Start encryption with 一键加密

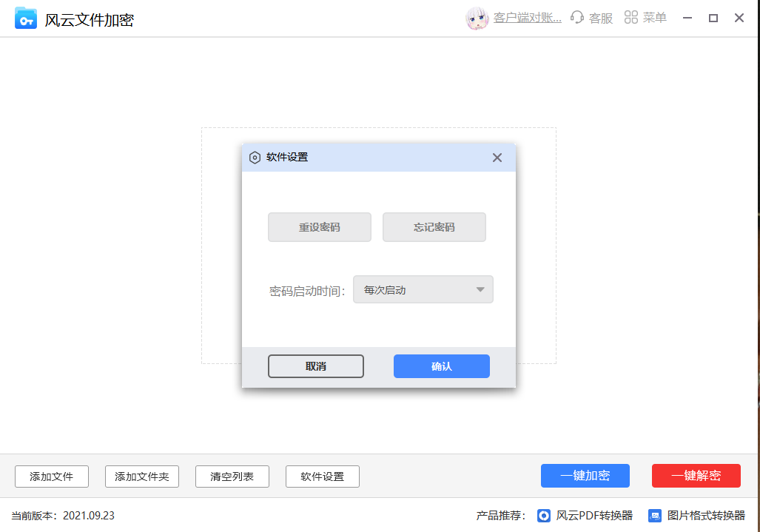585,476
